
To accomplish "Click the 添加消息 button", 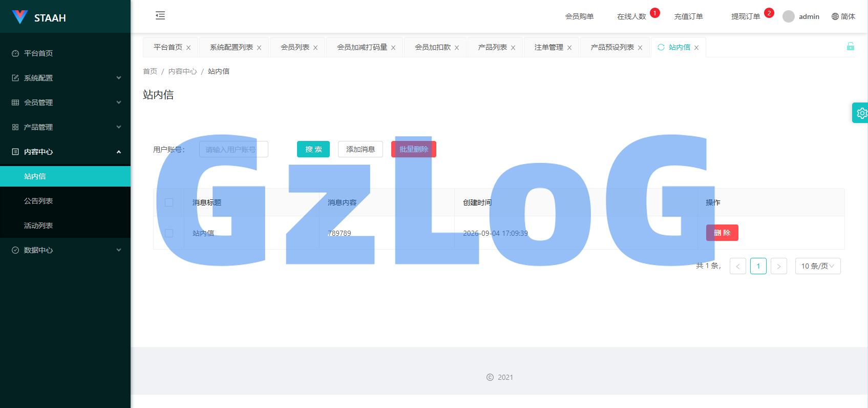I will 361,149.
